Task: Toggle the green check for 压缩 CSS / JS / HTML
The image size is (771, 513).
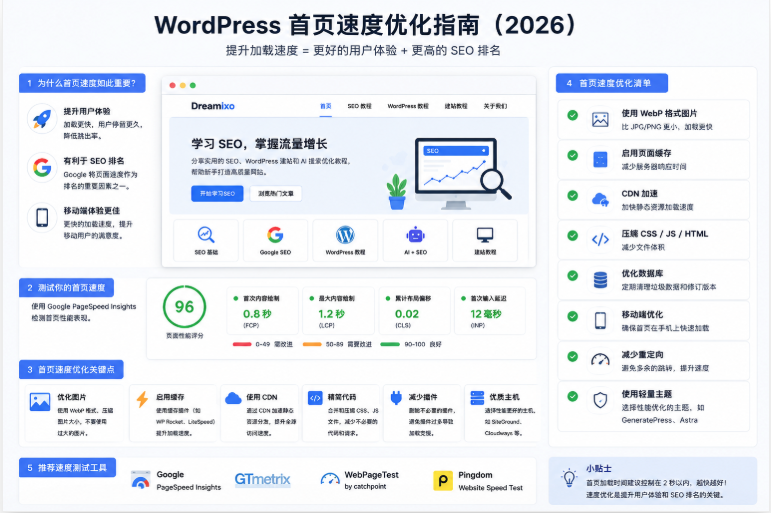Action: point(572,235)
